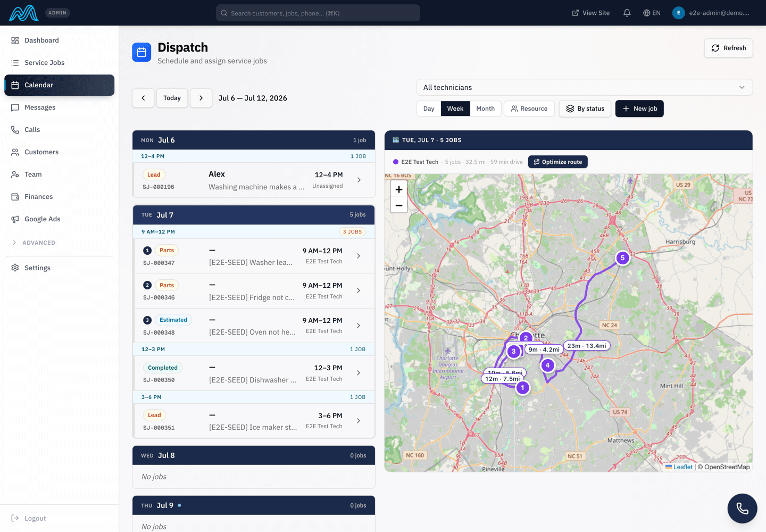Create a New job
The height and width of the screenshot is (532, 766).
click(639, 109)
